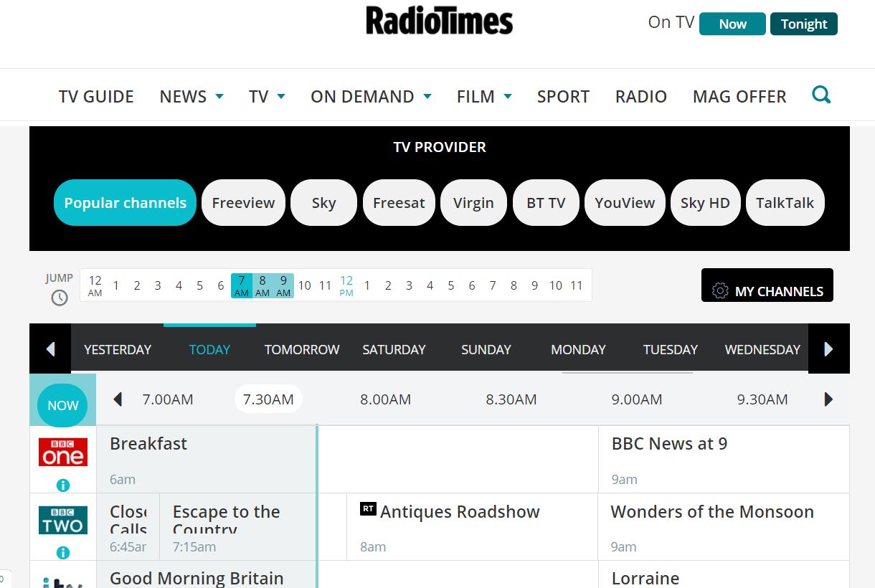The height and width of the screenshot is (588, 875).
Task: Open the BBC One info icon
Action: (63, 485)
